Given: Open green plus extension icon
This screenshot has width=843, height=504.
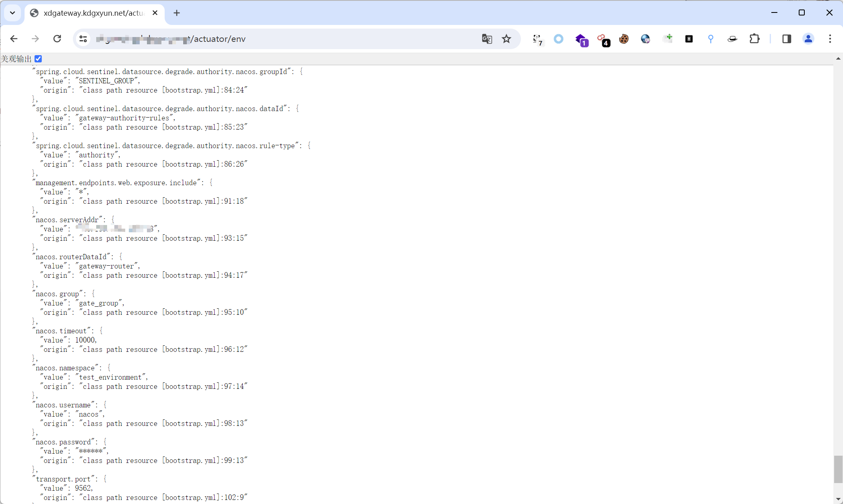Looking at the screenshot, I should 667,39.
